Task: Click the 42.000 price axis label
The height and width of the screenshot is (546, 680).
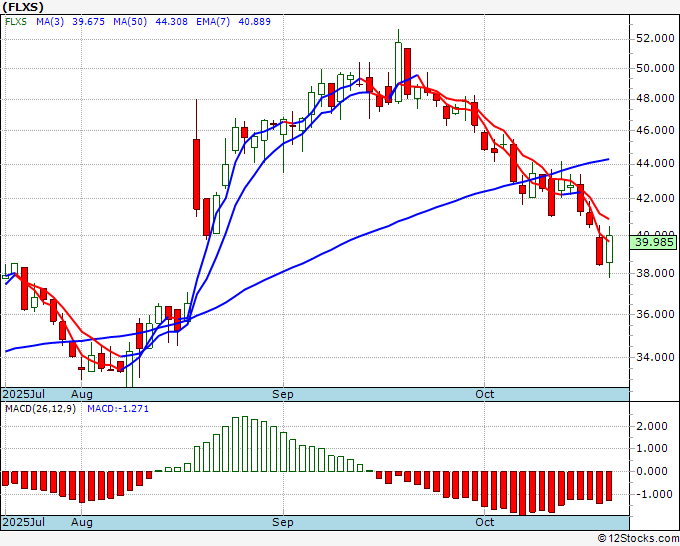Action: click(x=655, y=199)
